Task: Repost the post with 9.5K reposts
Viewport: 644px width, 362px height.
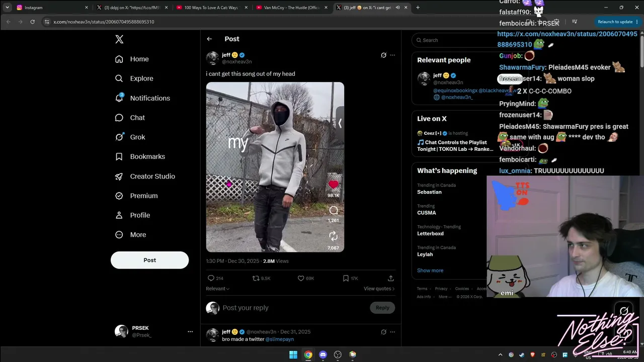Action: tap(256, 278)
